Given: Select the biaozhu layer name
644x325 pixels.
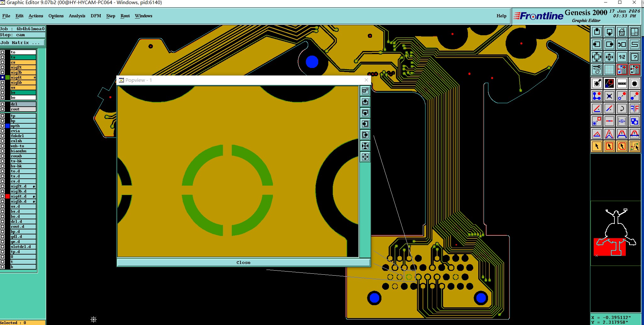Looking at the screenshot, I should (23, 151).
